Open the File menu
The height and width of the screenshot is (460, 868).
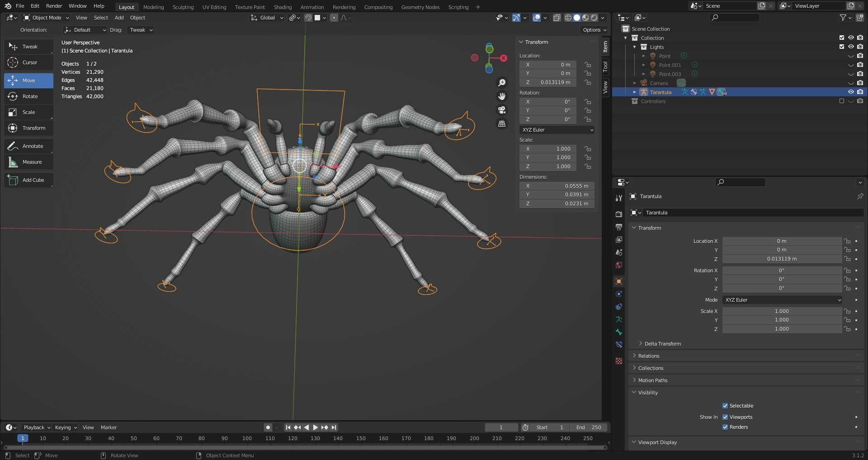(x=20, y=6)
